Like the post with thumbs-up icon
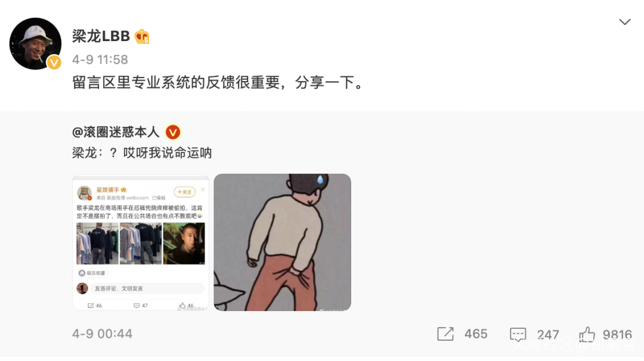Viewport: 644px width, 361px height. click(x=587, y=334)
